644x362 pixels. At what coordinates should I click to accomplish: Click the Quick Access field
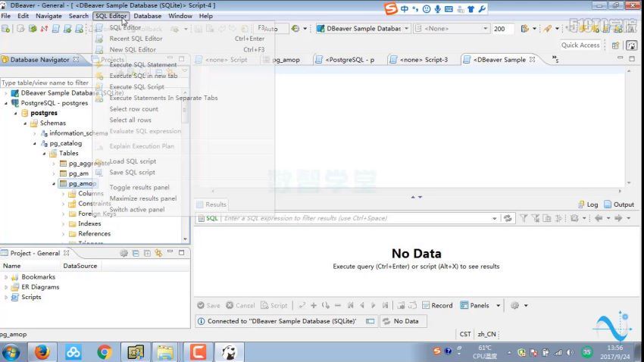point(580,45)
